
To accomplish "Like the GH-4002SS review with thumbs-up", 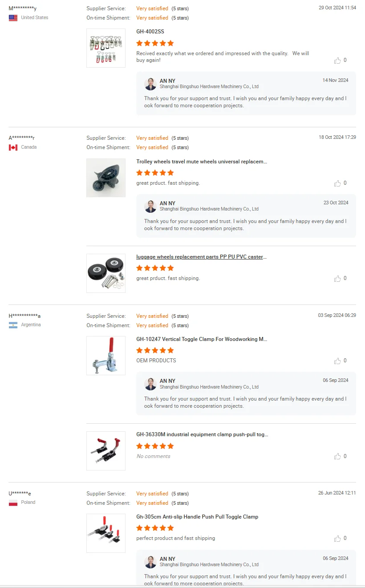I will [x=337, y=61].
